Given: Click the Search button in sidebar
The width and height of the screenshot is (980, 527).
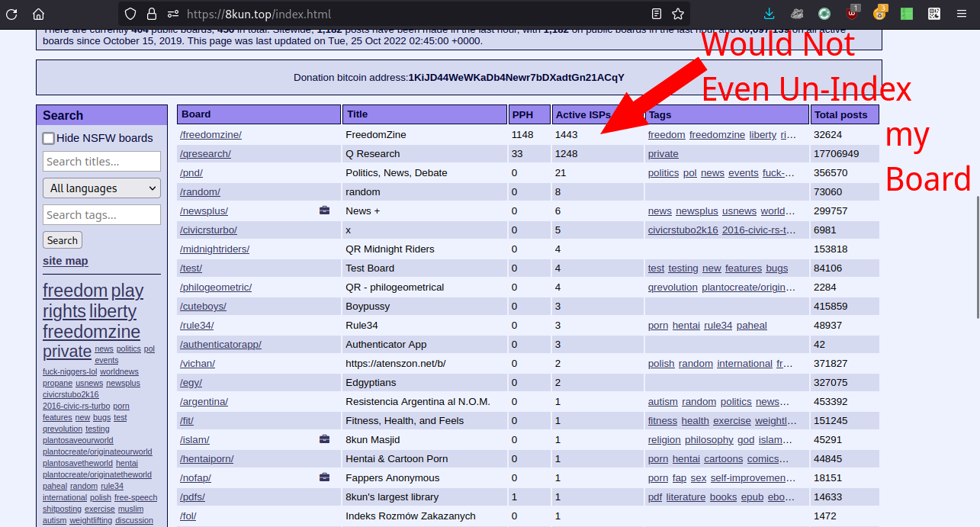Looking at the screenshot, I should (63, 240).
